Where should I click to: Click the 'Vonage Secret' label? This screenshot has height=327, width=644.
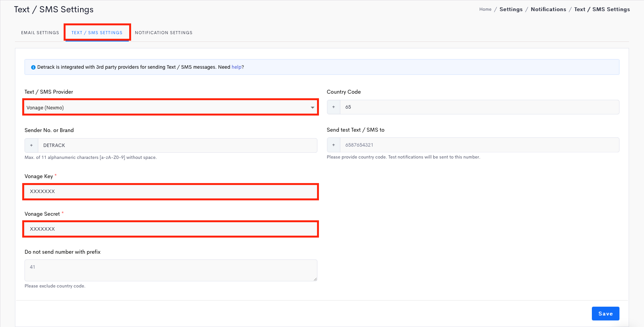42,214
